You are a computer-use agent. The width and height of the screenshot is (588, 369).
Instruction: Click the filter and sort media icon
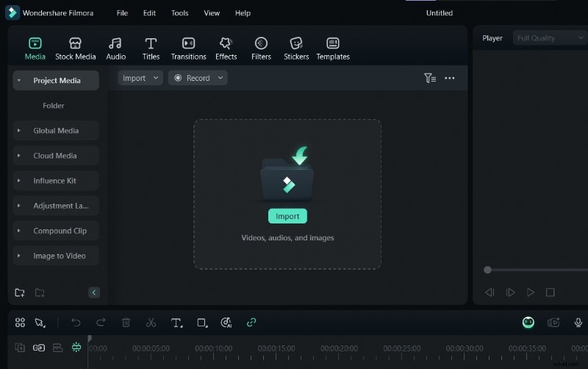tap(430, 78)
